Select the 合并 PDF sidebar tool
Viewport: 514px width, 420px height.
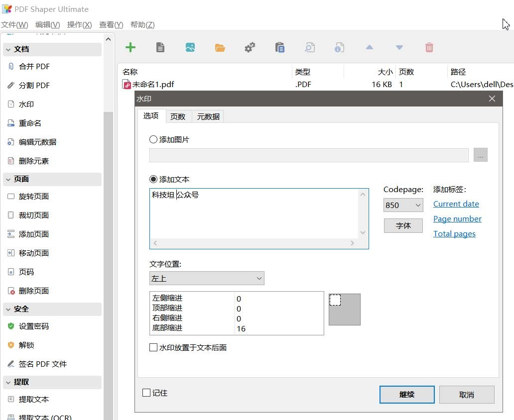point(34,67)
